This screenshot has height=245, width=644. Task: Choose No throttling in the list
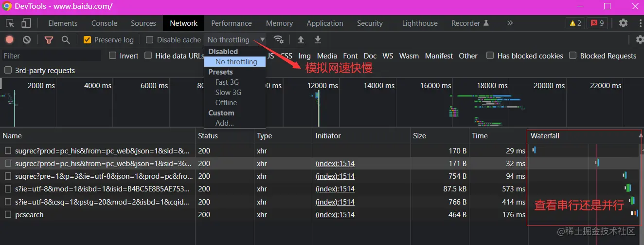point(235,62)
